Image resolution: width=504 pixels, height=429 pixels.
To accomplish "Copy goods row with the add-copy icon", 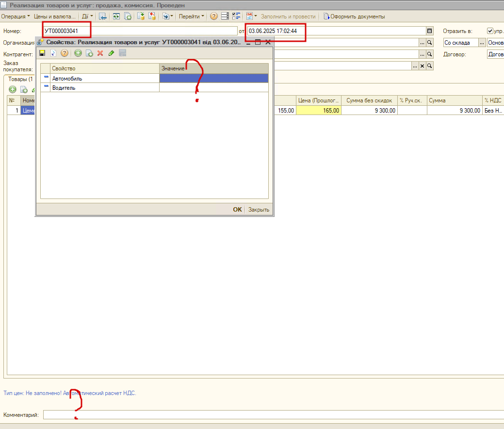I will click(x=24, y=89).
